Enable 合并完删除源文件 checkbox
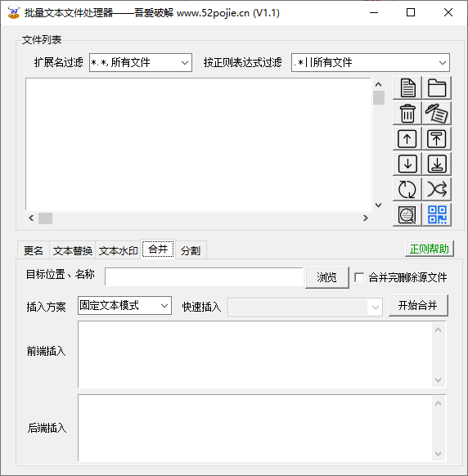468x476 pixels. click(x=359, y=277)
